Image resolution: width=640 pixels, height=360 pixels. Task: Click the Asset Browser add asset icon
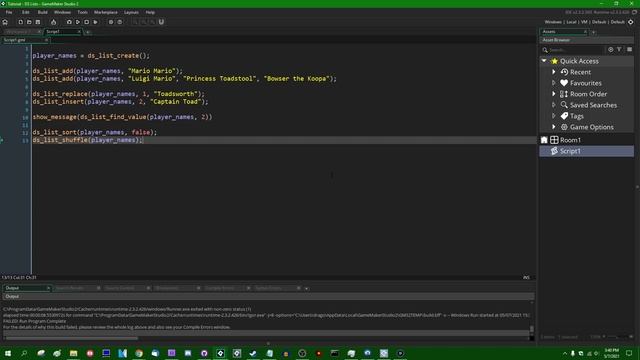(x=611, y=49)
